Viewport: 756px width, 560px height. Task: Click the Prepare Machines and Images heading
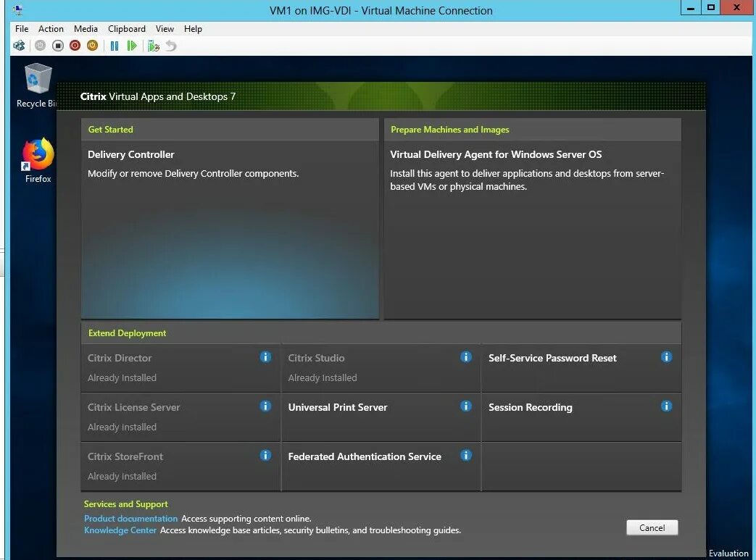pos(450,130)
